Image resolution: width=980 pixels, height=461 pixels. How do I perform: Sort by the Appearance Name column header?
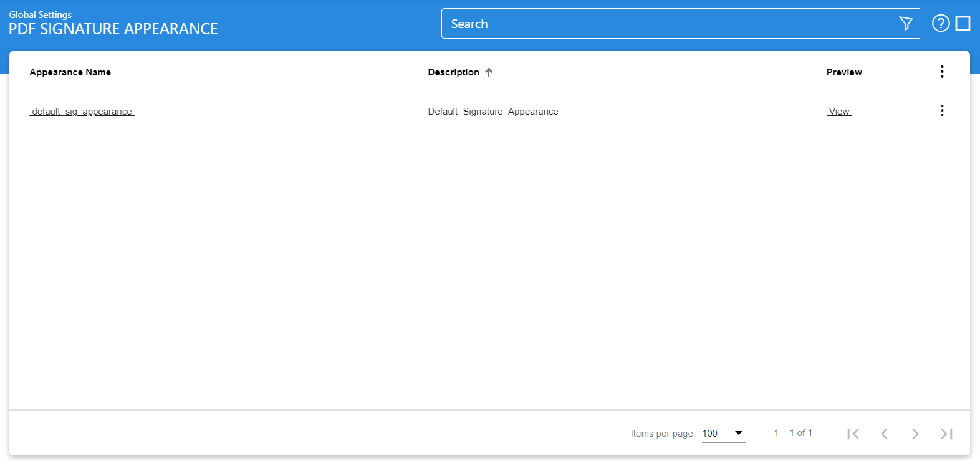click(70, 72)
